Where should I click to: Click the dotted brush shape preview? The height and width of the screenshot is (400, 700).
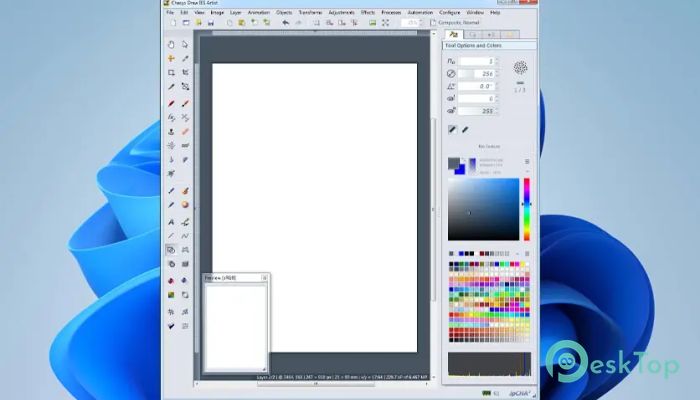pyautogui.click(x=521, y=67)
